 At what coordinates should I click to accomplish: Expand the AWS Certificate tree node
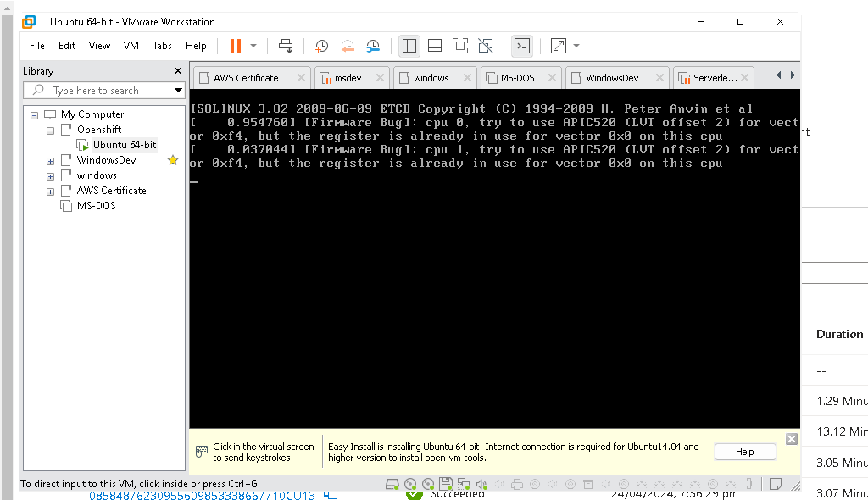[x=50, y=192]
